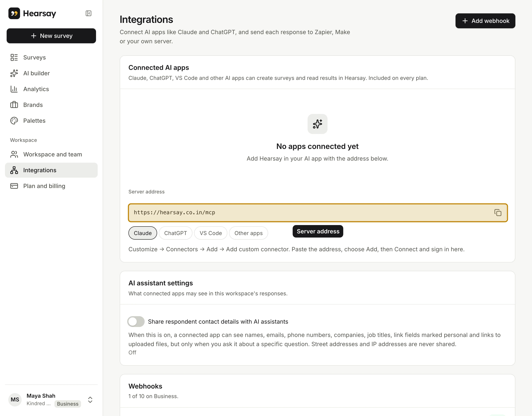Click the server address field
532x416 pixels.
318,213
